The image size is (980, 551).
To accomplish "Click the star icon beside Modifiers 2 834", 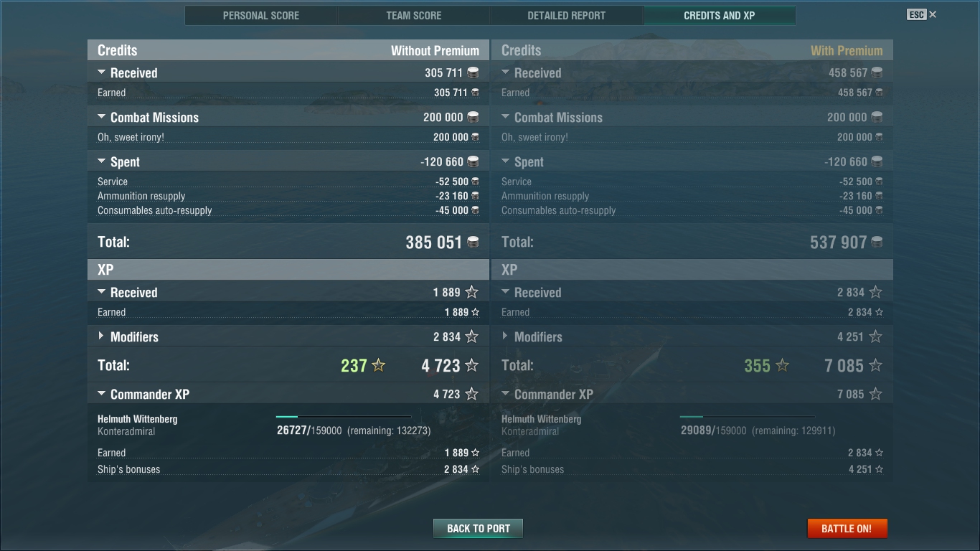I will coord(471,336).
